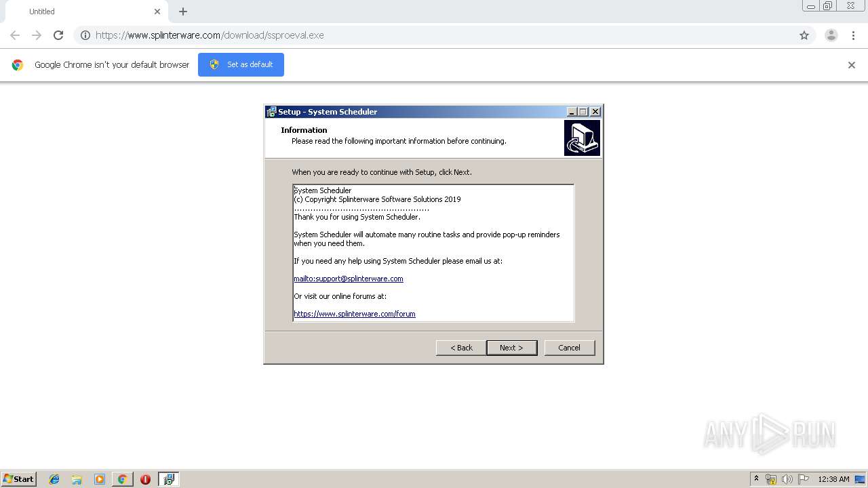The width and height of the screenshot is (868, 488).
Task: Minimize the Setup - System Scheduler window
Action: 572,112
